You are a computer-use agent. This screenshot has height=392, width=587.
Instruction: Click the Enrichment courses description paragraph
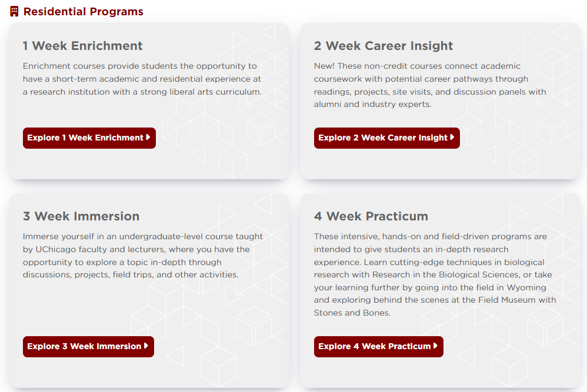pos(142,79)
